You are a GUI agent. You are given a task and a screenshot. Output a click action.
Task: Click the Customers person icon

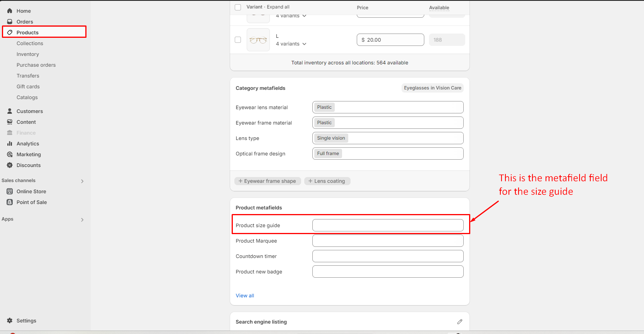tap(10, 111)
